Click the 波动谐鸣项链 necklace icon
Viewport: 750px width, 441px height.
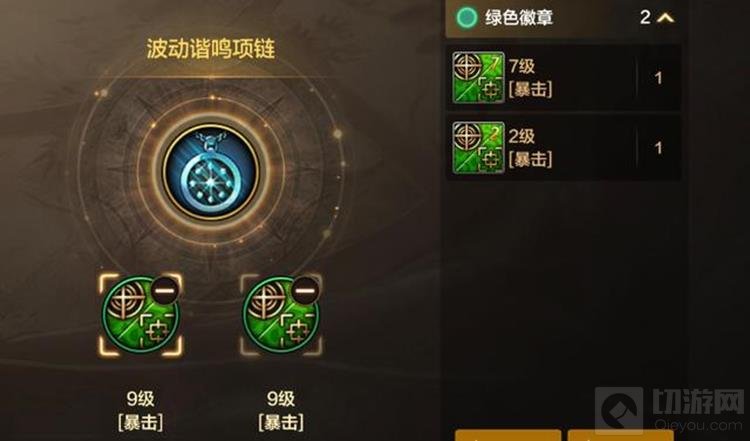pos(211,172)
